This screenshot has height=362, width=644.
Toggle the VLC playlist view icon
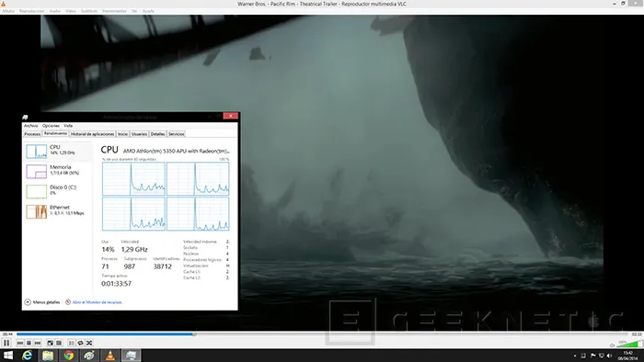coord(72,343)
